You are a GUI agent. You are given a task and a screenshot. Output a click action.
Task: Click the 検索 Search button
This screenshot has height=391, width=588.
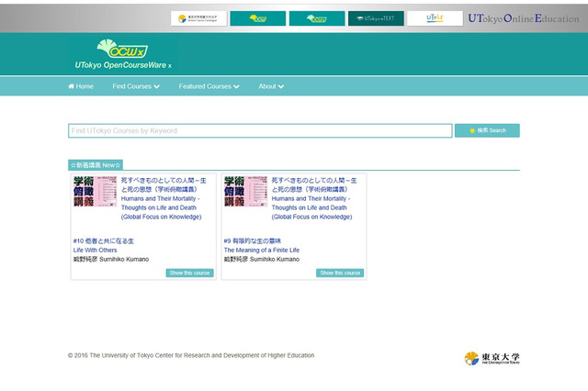tap(487, 130)
